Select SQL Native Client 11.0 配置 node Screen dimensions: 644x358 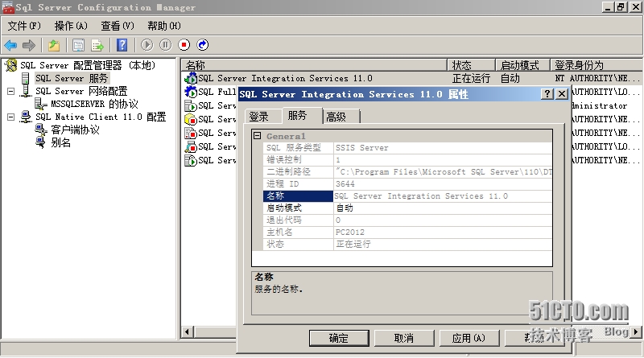point(101,117)
